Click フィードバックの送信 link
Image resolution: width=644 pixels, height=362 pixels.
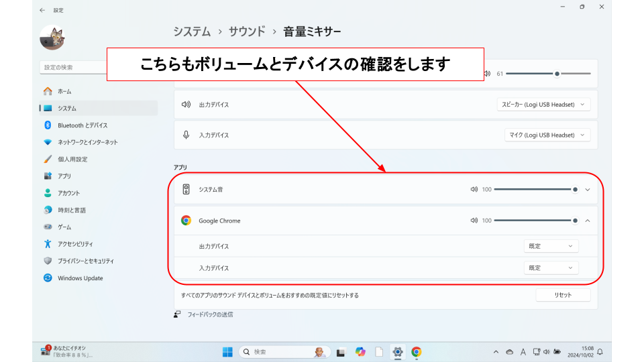[209, 314]
